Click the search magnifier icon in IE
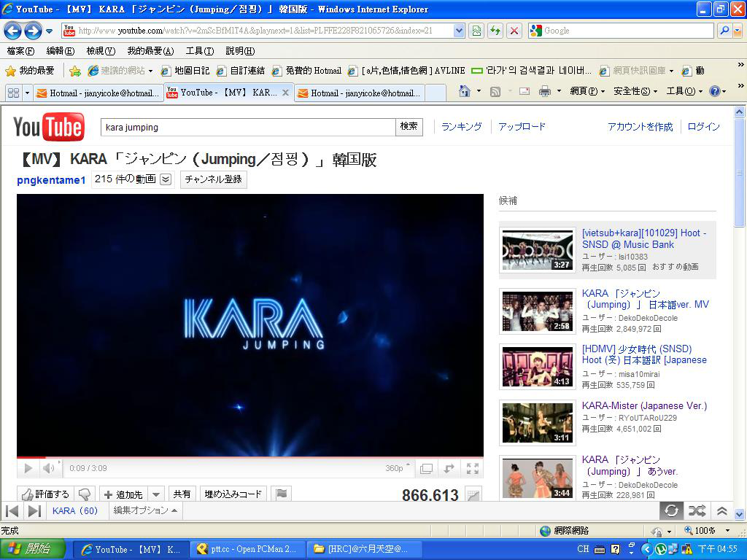 [x=724, y=31]
